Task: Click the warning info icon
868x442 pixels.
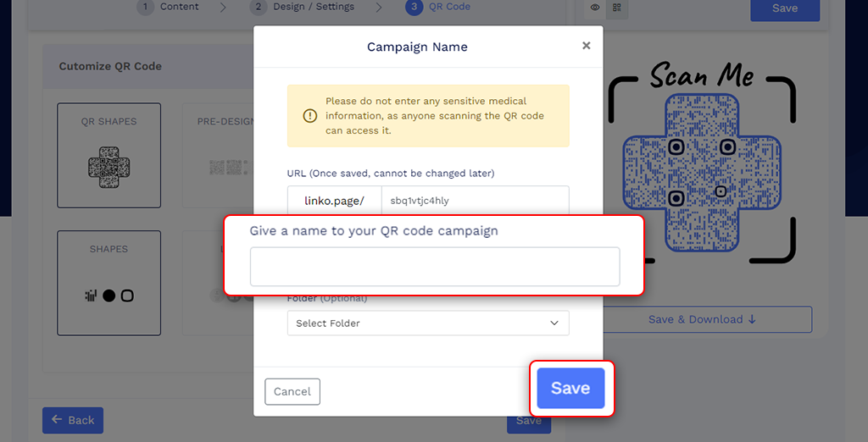Action: coord(310,115)
